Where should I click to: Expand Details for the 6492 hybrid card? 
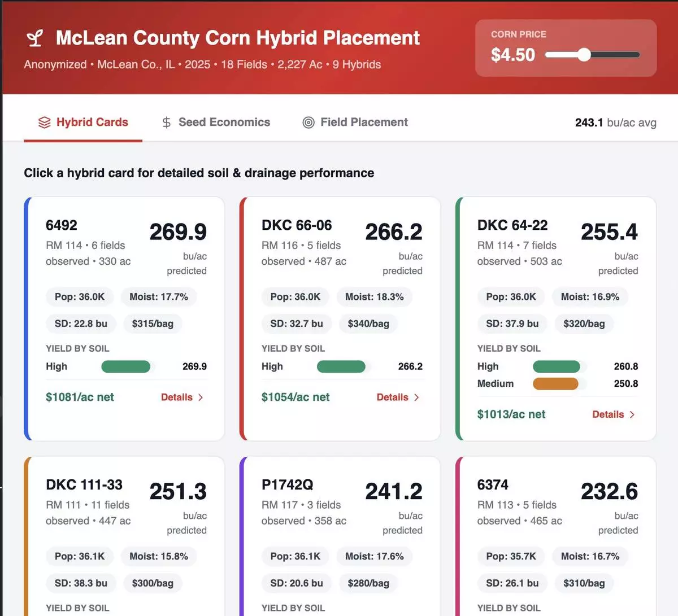click(177, 397)
